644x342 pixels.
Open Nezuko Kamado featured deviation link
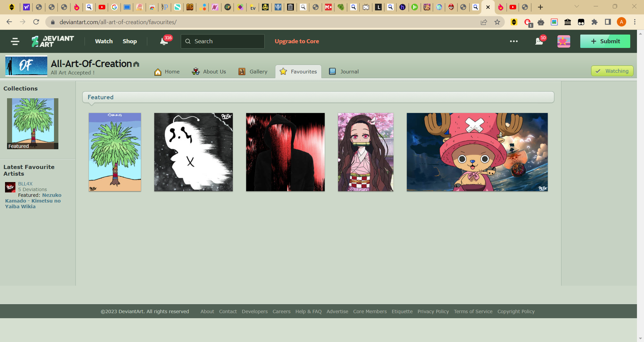click(x=33, y=201)
